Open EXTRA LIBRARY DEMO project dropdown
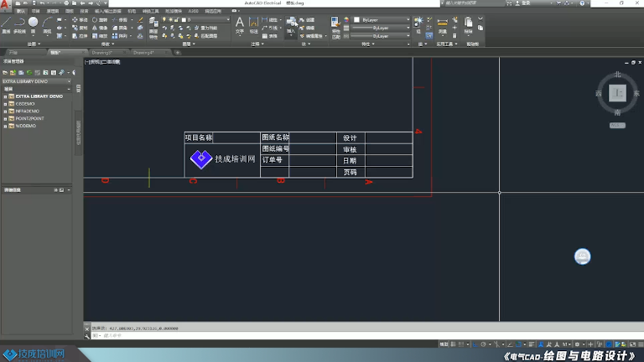This screenshot has width=644, height=362. point(36,81)
